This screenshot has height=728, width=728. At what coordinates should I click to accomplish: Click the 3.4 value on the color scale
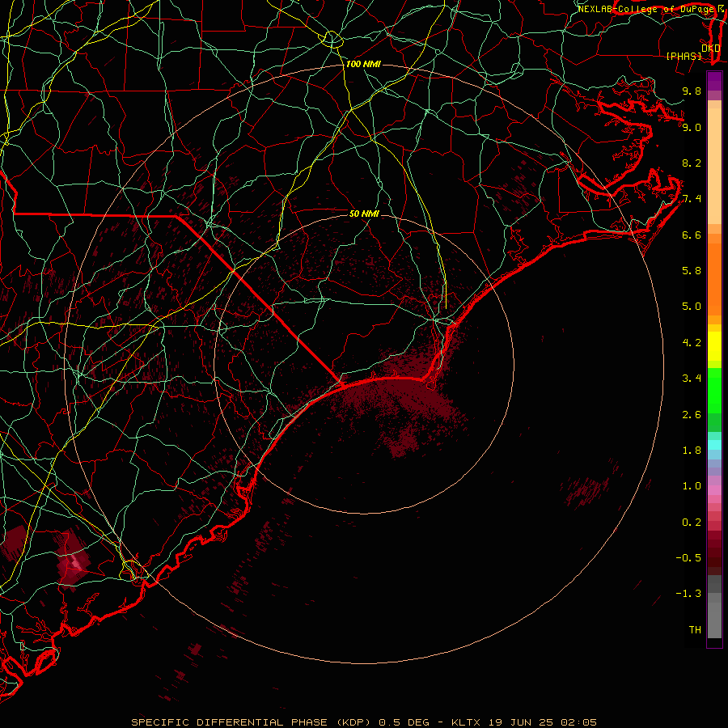[692, 379]
